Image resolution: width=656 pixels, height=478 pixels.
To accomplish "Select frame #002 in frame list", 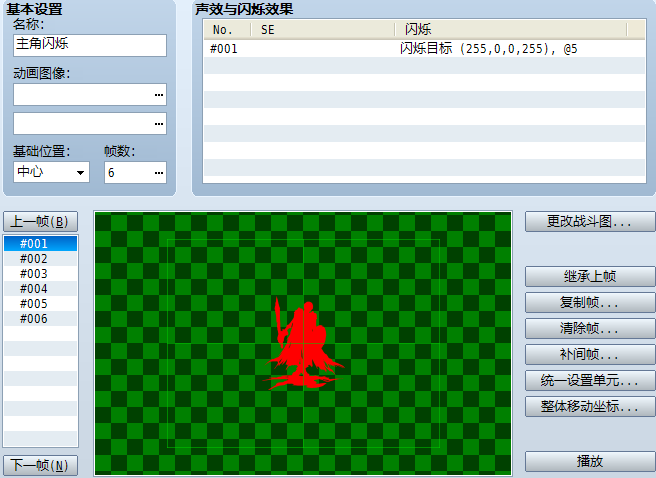I will click(x=41, y=259).
